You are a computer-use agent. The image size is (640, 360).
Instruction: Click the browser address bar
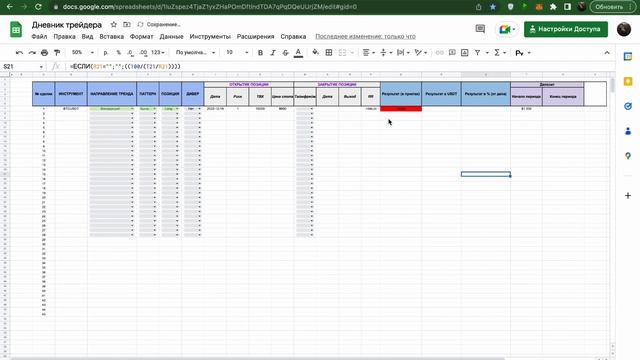click(261, 7)
